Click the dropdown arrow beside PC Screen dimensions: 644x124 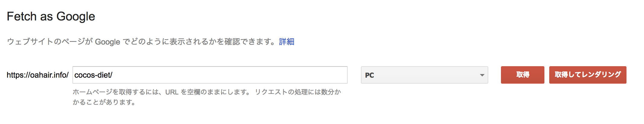coord(482,75)
